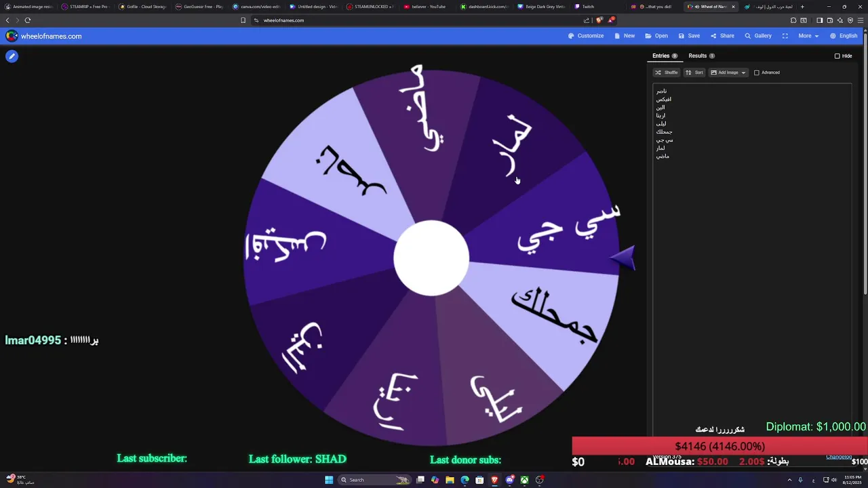
Task: Open the weather widget on the taskbar
Action: [x=20, y=480]
